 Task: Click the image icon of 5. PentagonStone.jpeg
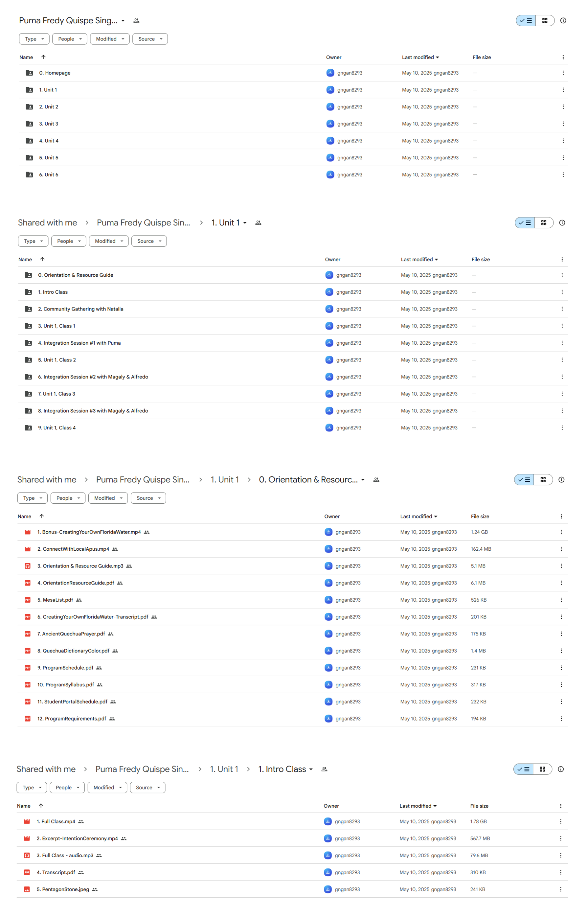coord(27,889)
